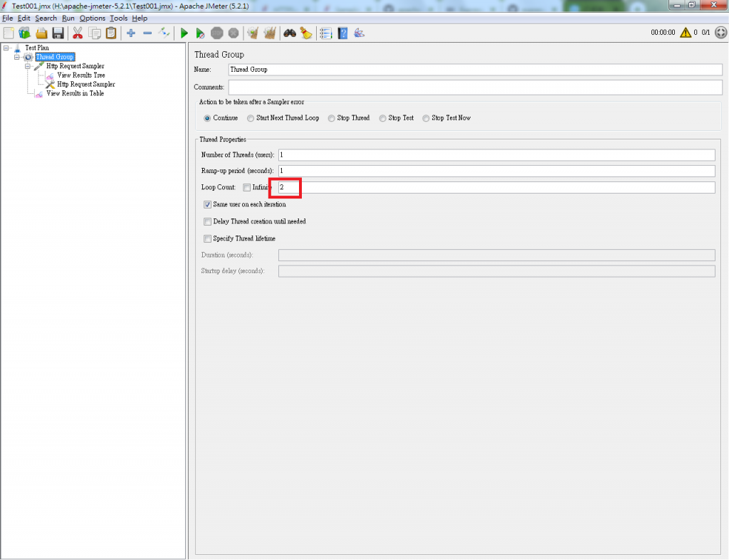Enable Delay Thread creation until needed
729x560 pixels.
coord(207,222)
